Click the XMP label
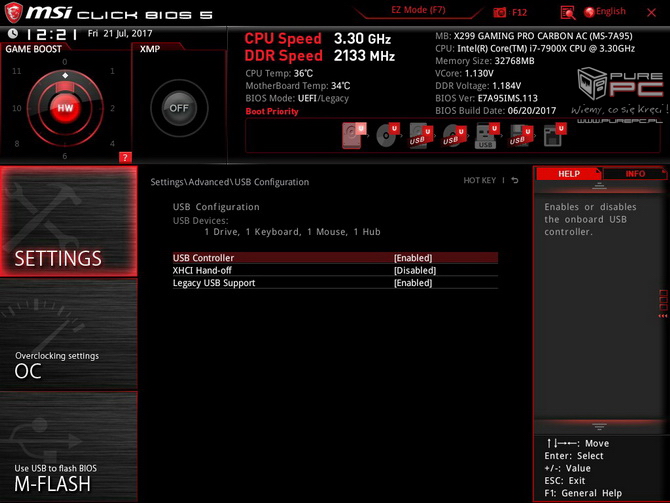 tap(150, 49)
